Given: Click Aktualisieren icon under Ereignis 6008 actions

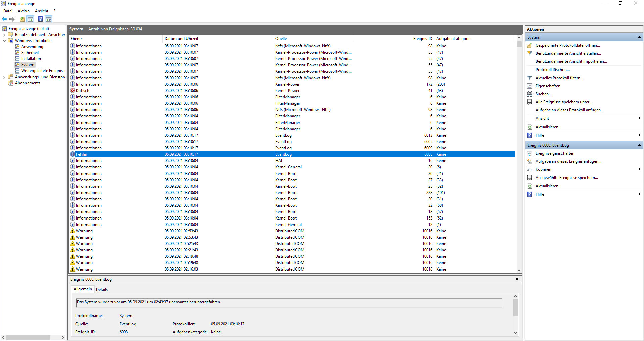Looking at the screenshot, I should pyautogui.click(x=530, y=186).
